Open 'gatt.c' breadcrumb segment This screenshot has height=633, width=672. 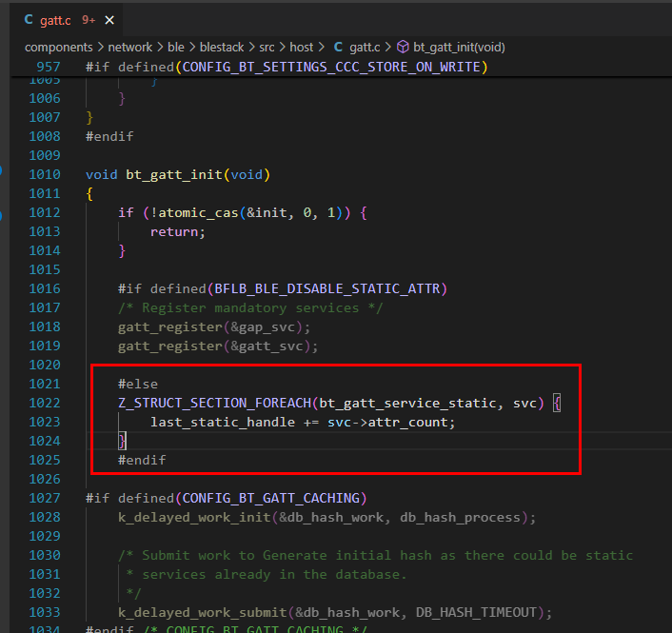coord(365,48)
